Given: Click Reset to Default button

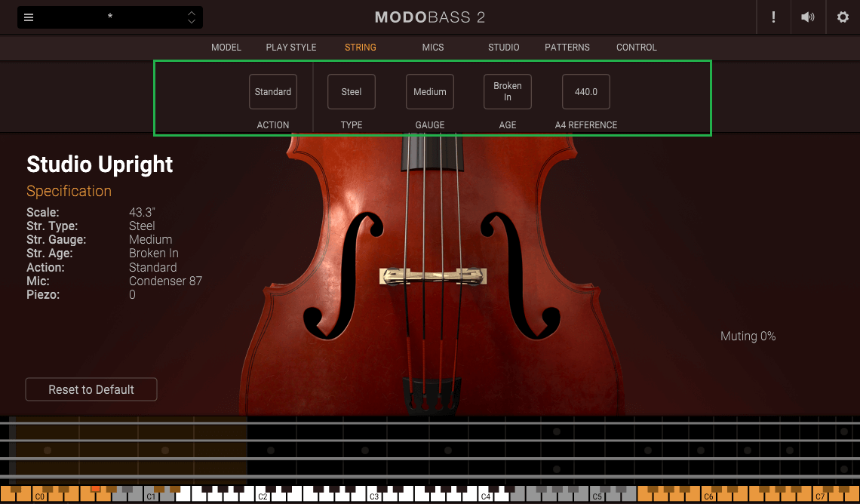Looking at the screenshot, I should [91, 389].
